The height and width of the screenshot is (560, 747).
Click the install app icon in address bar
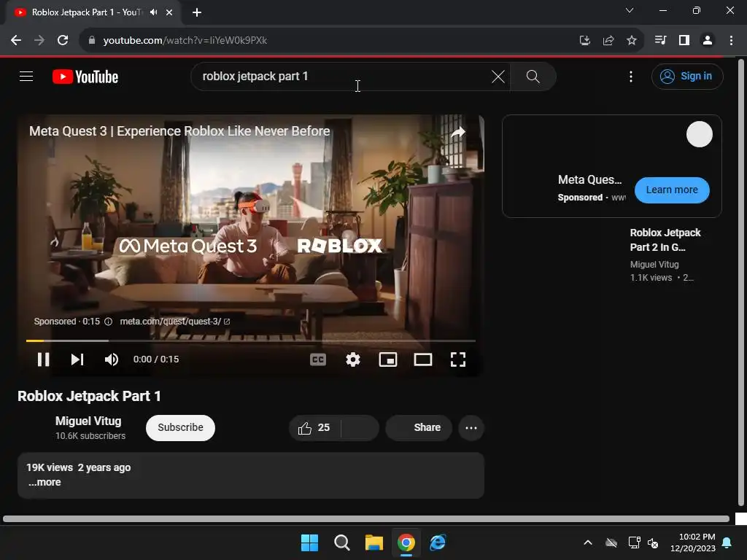tap(584, 41)
